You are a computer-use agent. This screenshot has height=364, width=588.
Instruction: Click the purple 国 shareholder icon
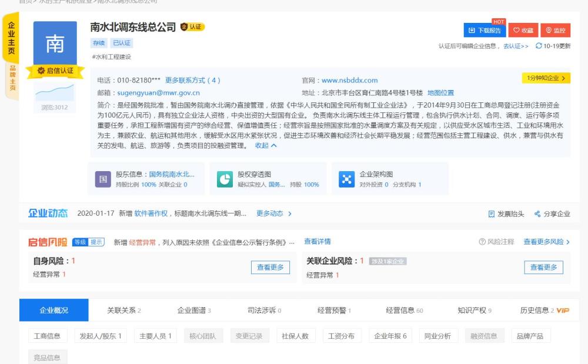click(103, 179)
